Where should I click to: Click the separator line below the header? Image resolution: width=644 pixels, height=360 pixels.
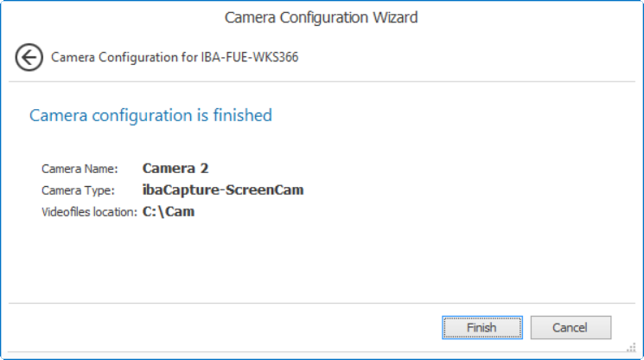click(x=322, y=82)
